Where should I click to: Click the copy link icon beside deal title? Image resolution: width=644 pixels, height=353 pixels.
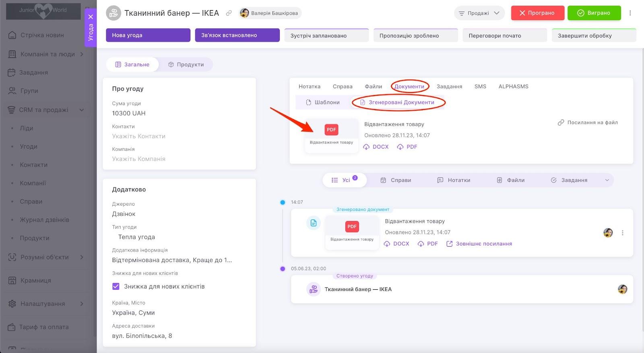pyautogui.click(x=229, y=13)
